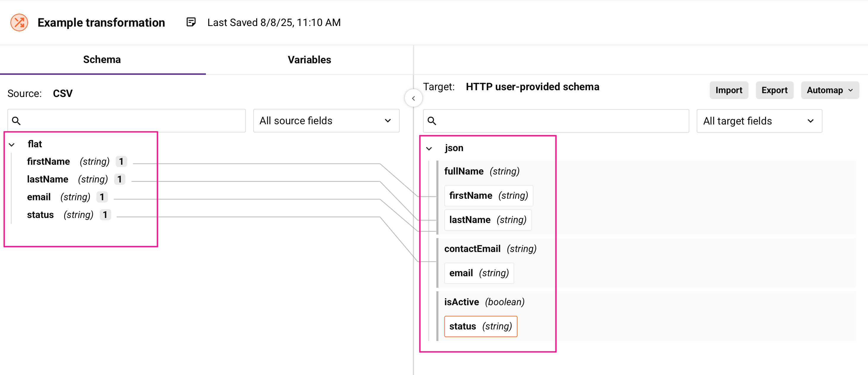The width and height of the screenshot is (868, 375).
Task: Click the orange transformation shuffle icon
Action: click(19, 22)
